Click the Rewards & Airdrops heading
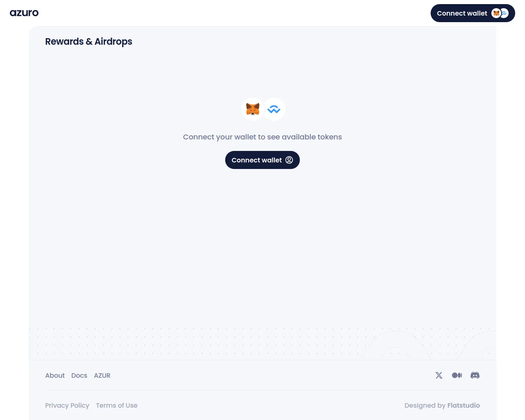This screenshot has width=525, height=420. (89, 41)
